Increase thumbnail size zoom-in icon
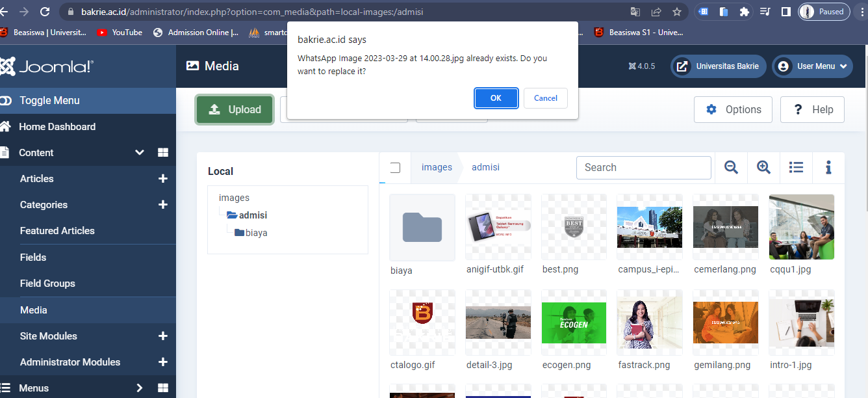Screen dimensions: 868x398 coord(763,168)
